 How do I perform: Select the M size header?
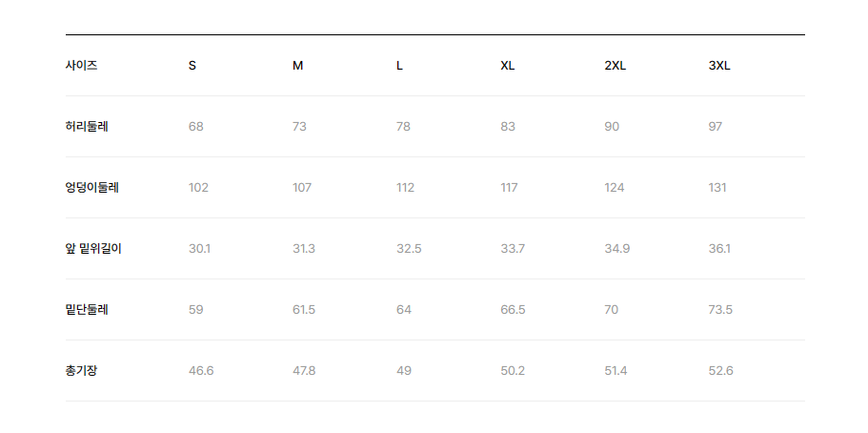click(298, 66)
